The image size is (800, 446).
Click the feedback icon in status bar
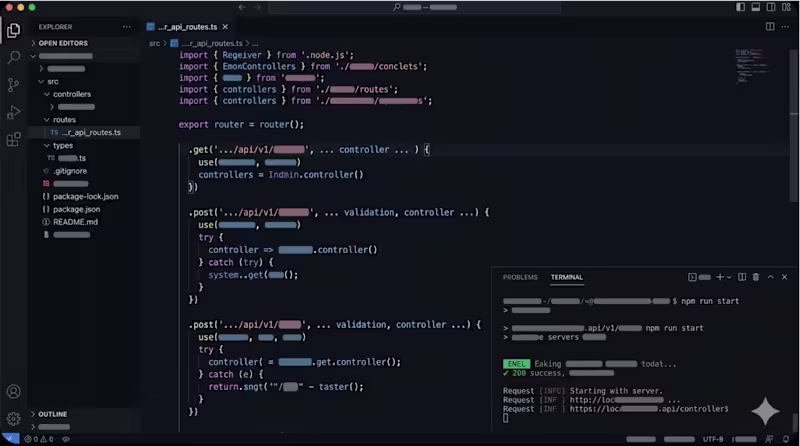tap(769, 439)
